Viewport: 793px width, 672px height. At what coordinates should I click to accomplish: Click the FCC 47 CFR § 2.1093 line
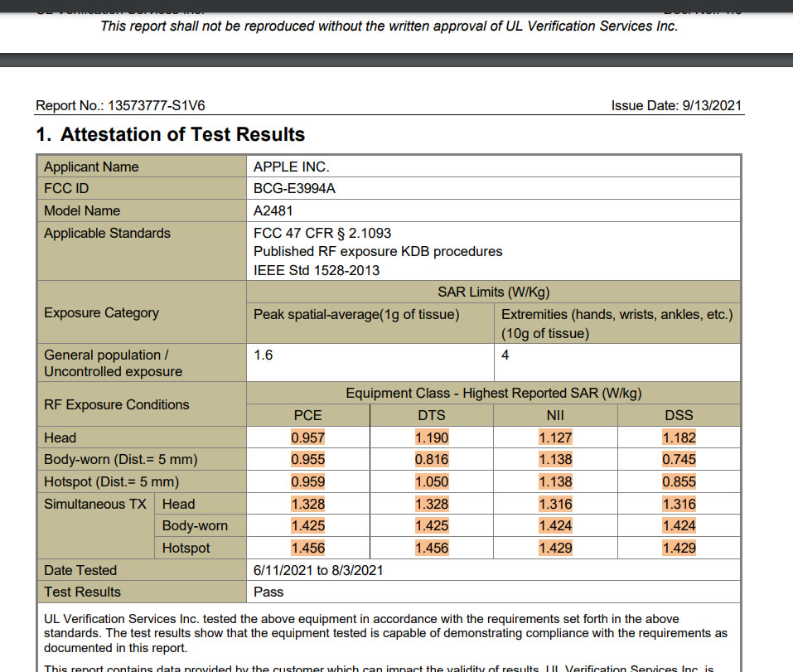[x=322, y=233]
